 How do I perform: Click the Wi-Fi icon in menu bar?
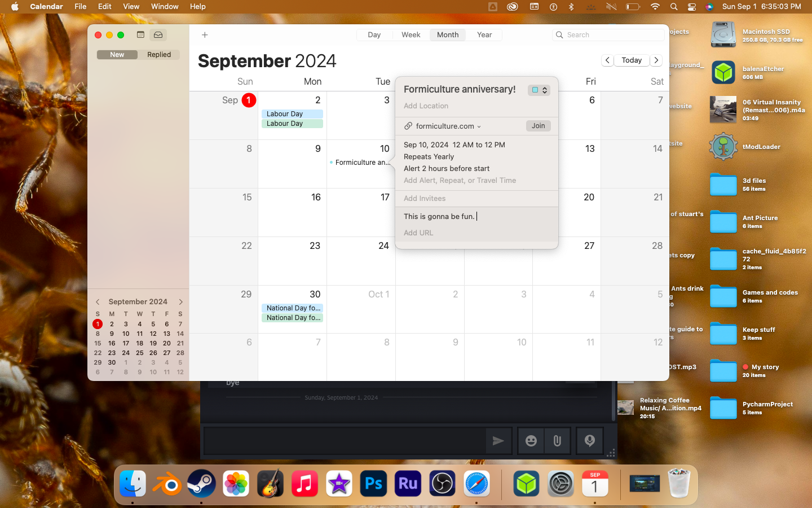[x=655, y=7]
